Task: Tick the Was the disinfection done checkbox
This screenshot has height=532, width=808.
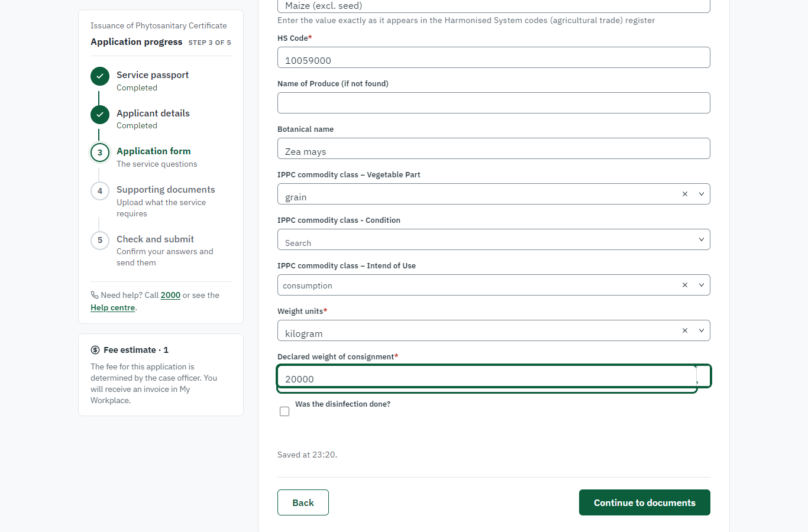Action: click(285, 411)
